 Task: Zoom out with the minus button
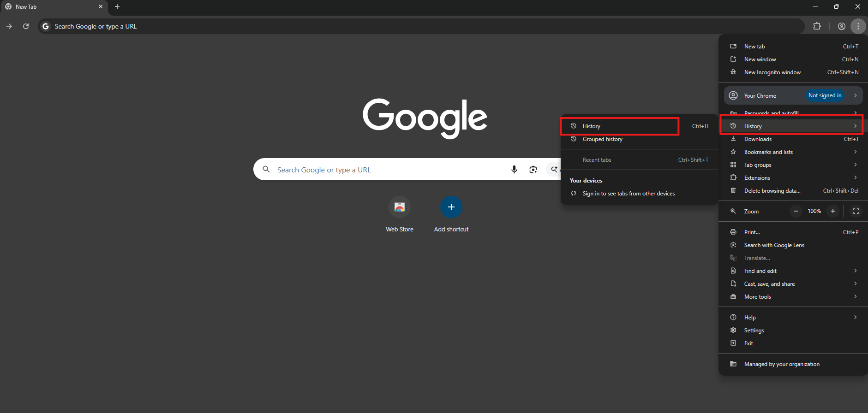pos(796,211)
